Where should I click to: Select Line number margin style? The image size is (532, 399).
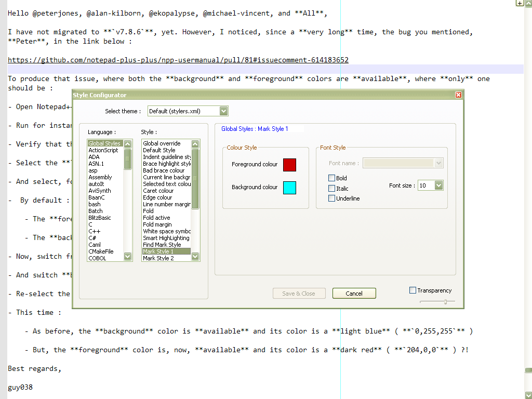pos(167,204)
